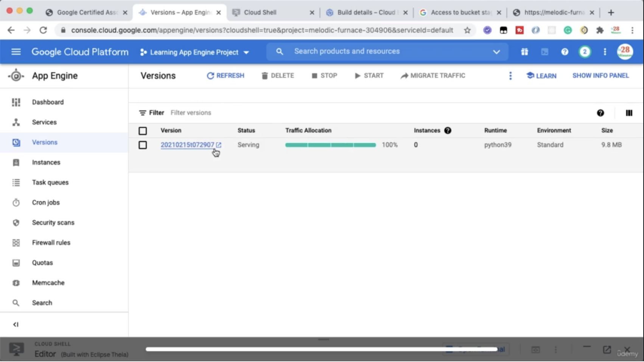This screenshot has width=644, height=362.
Task: Click the REFRESH button
Action: click(226, 76)
